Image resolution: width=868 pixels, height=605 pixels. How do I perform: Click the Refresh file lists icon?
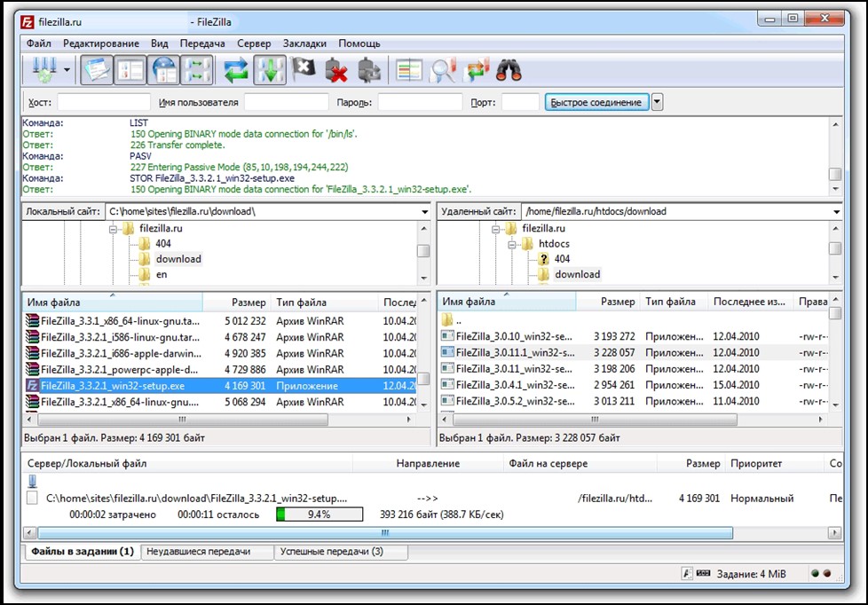point(236,71)
